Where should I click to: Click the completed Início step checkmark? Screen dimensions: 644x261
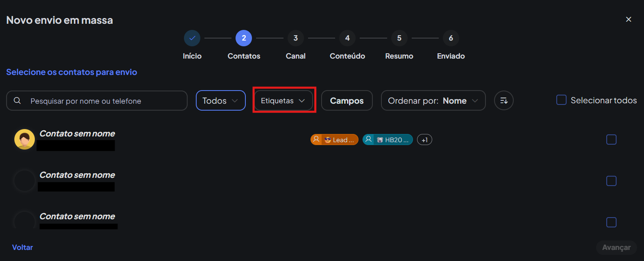(x=192, y=38)
